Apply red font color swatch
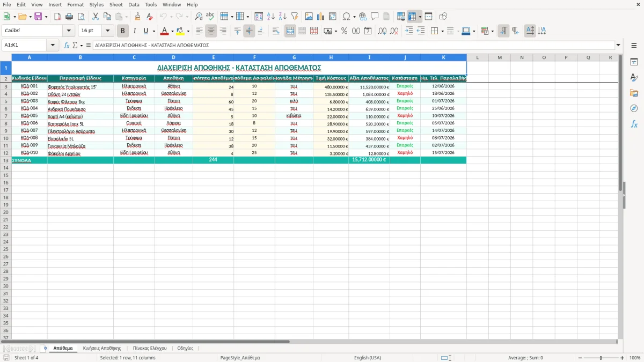This screenshot has width=644, height=362. (x=165, y=31)
